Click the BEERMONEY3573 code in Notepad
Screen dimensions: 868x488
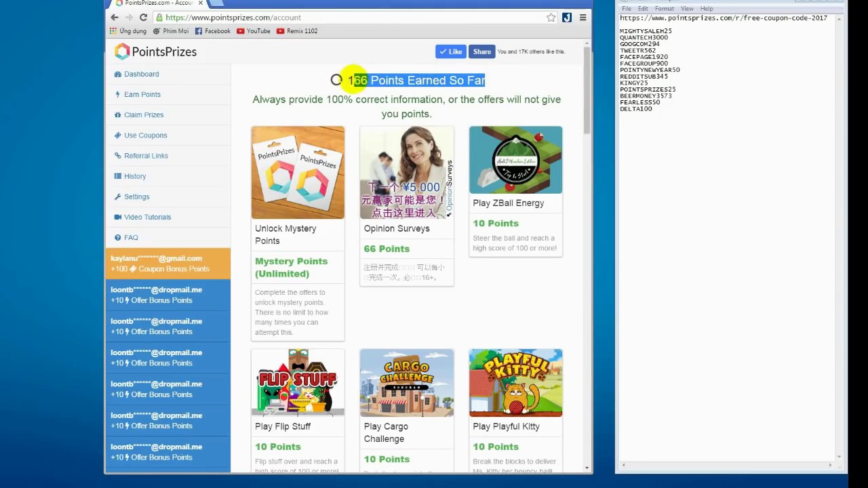(x=646, y=96)
